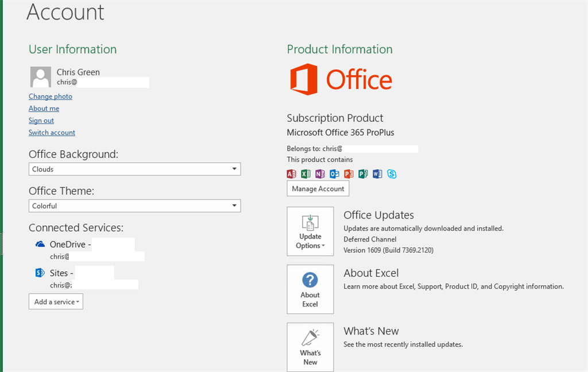Click the user profile avatar picture
588x372 pixels.
pos(41,77)
